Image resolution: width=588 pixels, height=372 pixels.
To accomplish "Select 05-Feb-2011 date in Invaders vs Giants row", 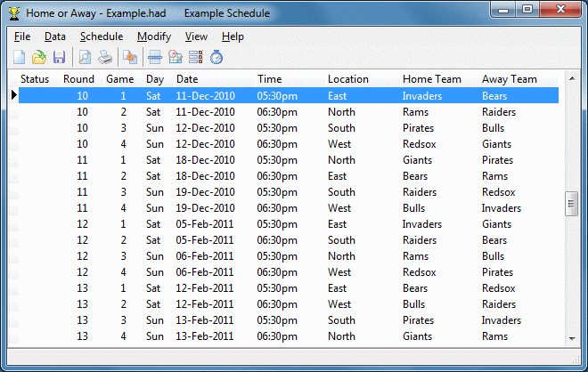I will click(205, 224).
